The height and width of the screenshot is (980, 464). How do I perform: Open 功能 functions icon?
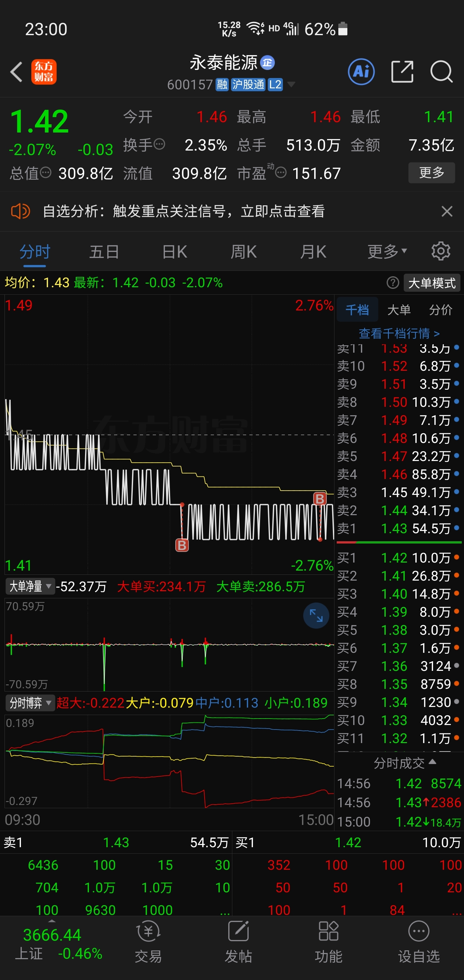[x=329, y=942]
